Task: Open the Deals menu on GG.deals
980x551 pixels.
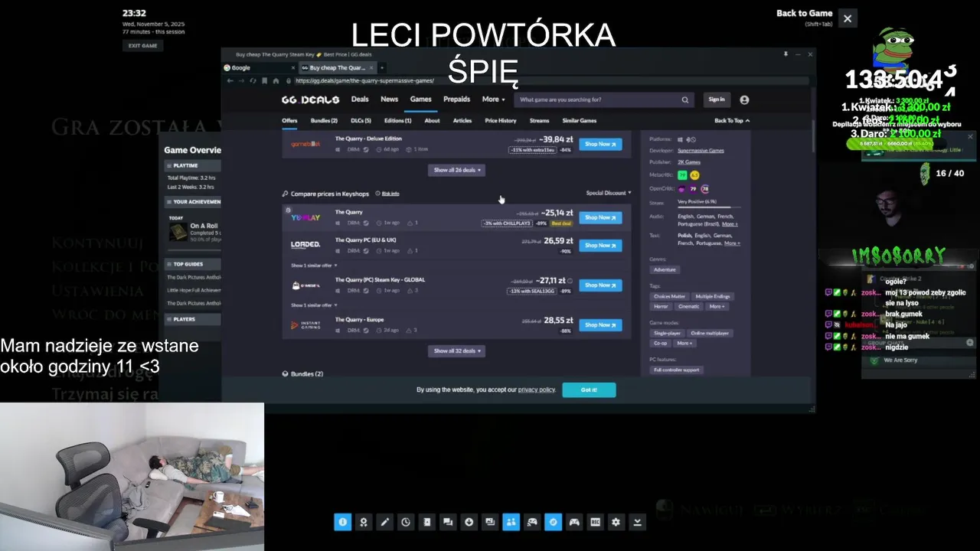Action: [x=360, y=99]
